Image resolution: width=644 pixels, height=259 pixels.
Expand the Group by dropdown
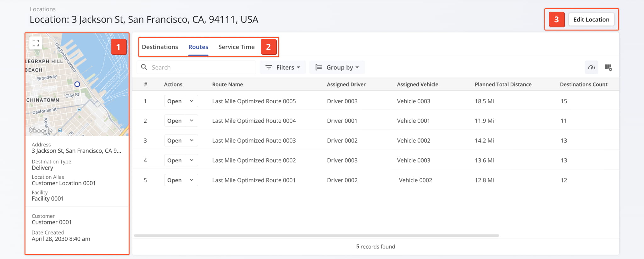pos(337,67)
